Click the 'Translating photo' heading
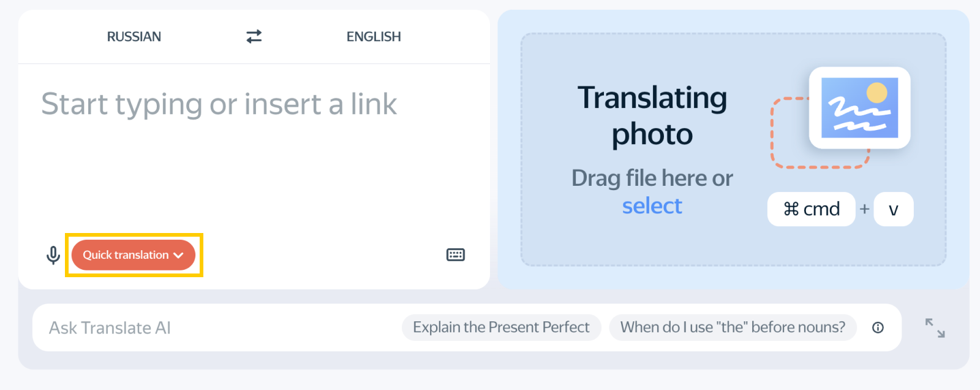The width and height of the screenshot is (980, 390). pos(652,115)
